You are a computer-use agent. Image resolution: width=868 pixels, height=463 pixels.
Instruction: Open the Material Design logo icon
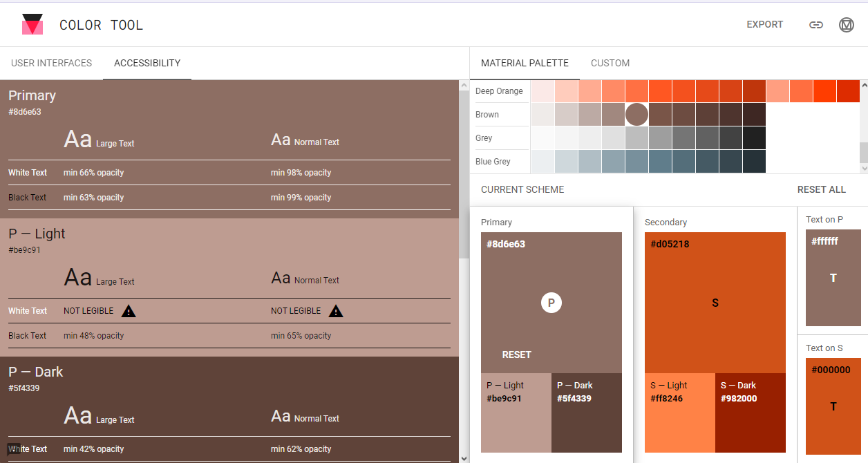[847, 25]
